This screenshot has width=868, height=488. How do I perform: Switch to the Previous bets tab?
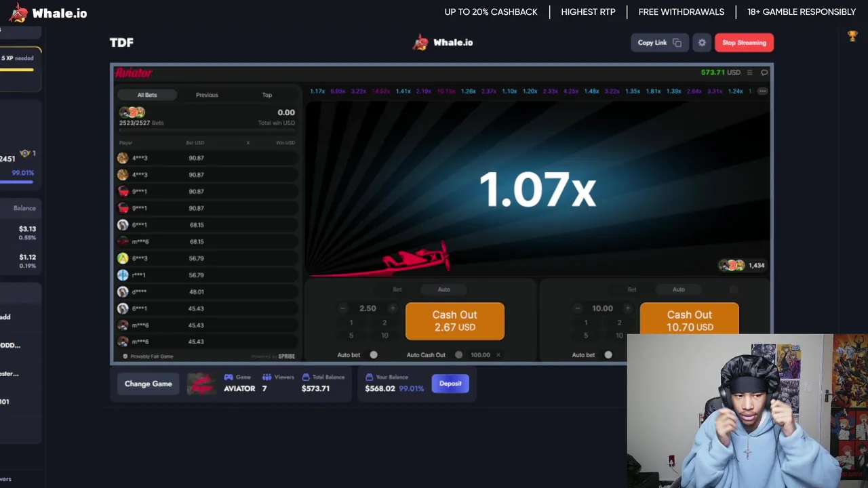[207, 95]
